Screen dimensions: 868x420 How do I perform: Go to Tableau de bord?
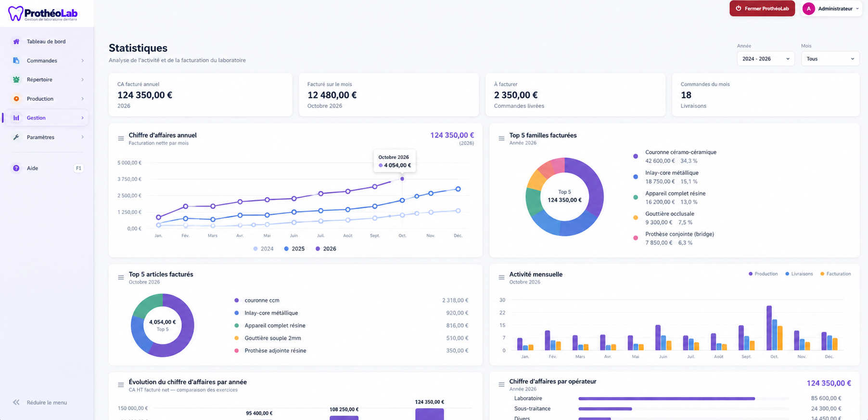pyautogui.click(x=46, y=41)
